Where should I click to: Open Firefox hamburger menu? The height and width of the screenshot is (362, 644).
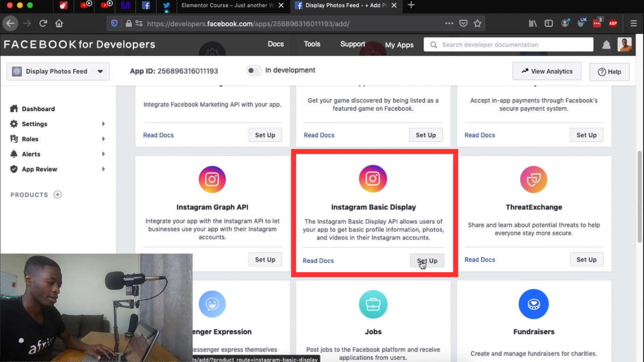(634, 23)
